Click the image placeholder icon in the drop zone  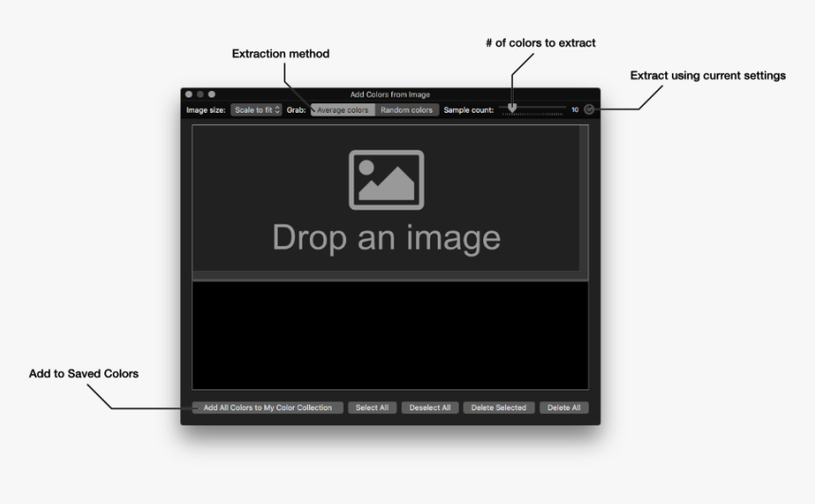coord(387,179)
